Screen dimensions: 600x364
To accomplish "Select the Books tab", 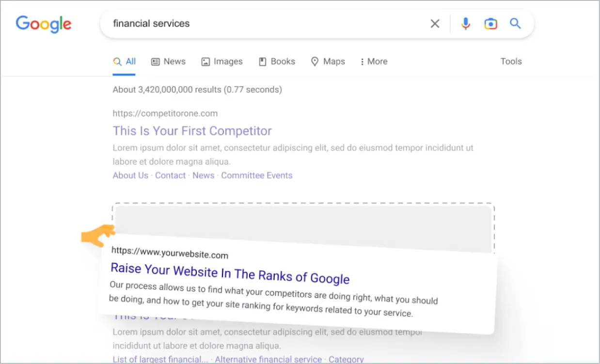I will (x=277, y=61).
